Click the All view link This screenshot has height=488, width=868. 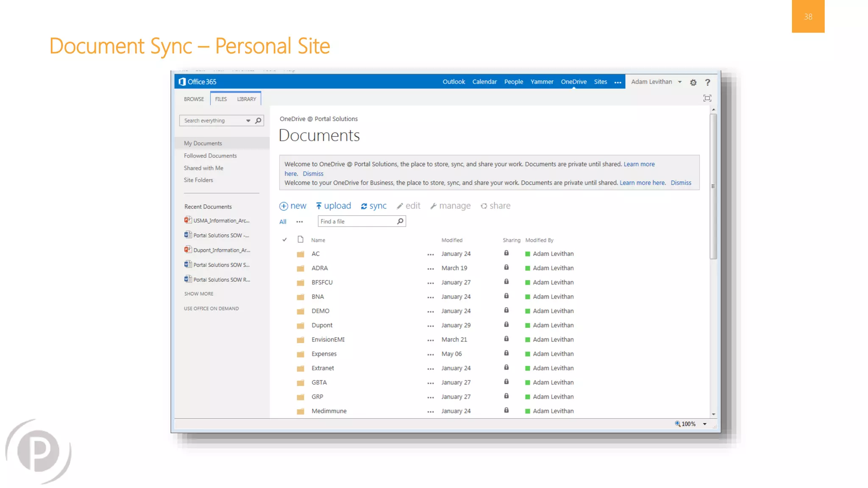coord(283,222)
